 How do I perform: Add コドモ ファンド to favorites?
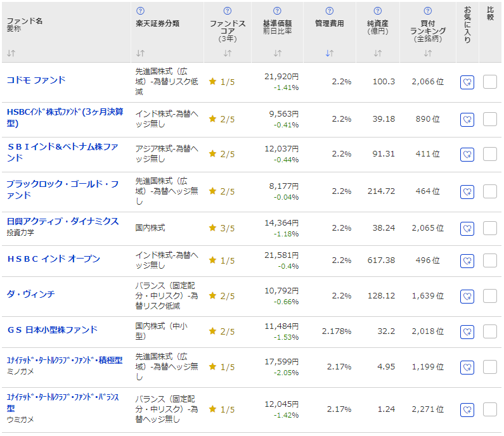pyautogui.click(x=467, y=82)
